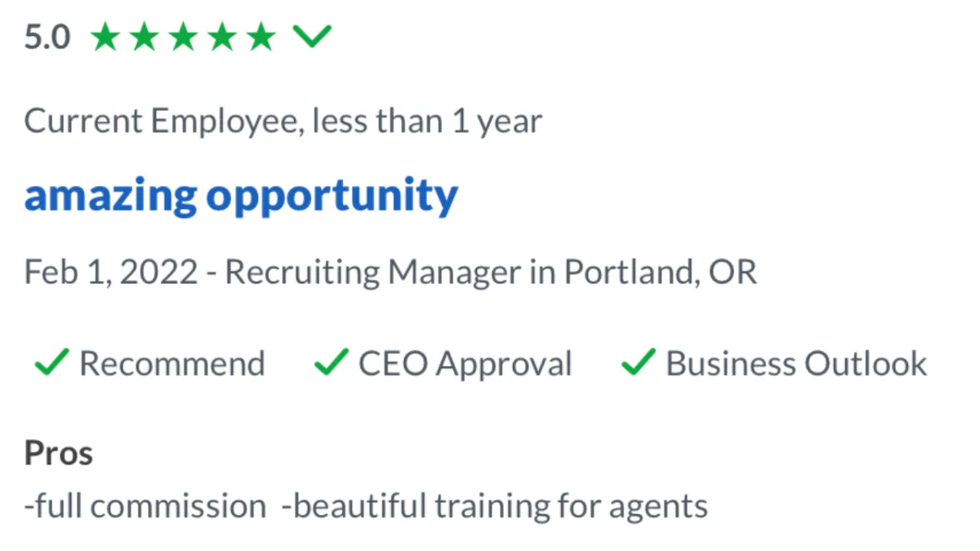Select the Business Outlook label
The height and width of the screenshot is (551, 980).
coord(797,364)
